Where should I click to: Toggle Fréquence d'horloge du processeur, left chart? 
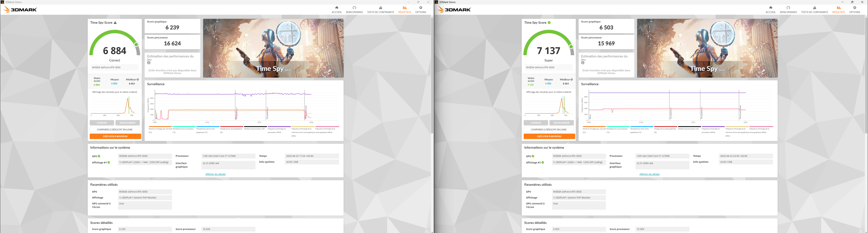tap(279, 130)
